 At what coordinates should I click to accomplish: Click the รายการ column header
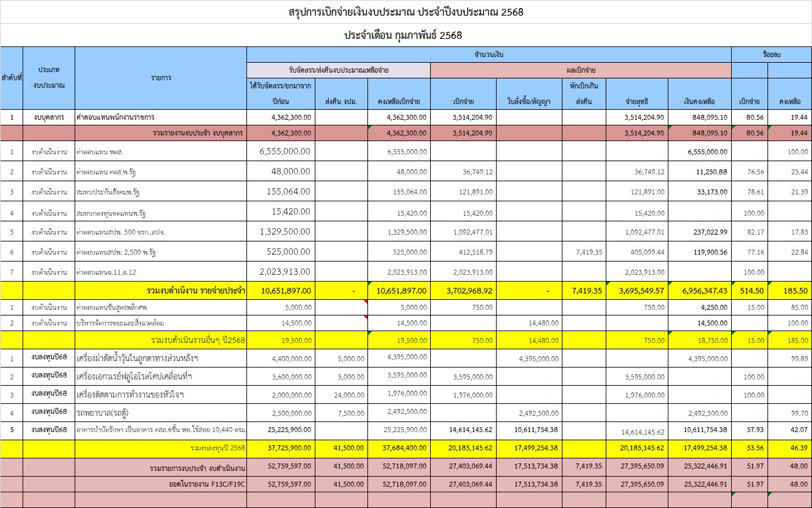[161, 78]
